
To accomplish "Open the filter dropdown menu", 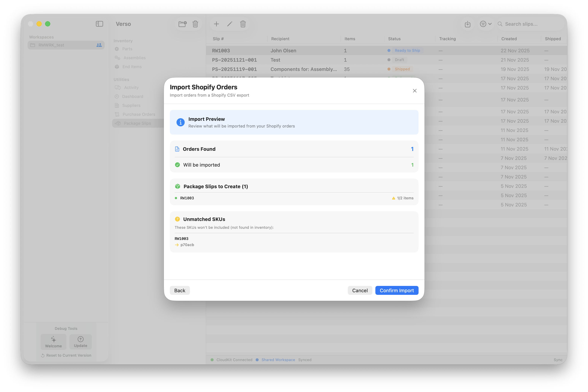I will [485, 24].
